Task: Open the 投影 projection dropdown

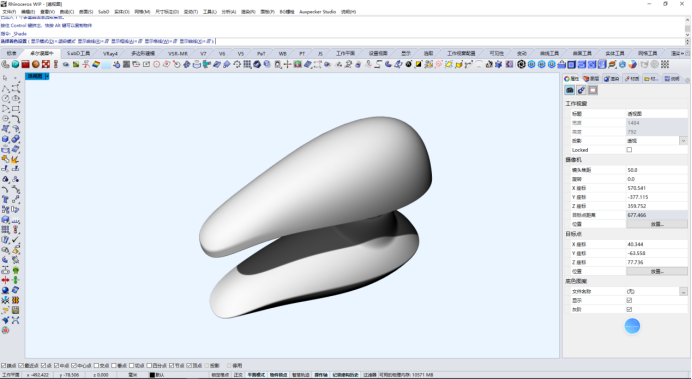Action: [x=683, y=141]
